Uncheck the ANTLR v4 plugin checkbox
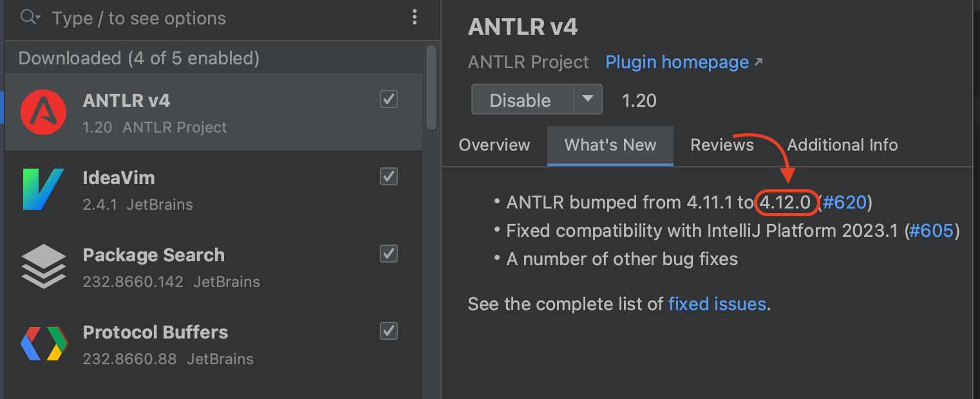980x399 pixels. (389, 100)
